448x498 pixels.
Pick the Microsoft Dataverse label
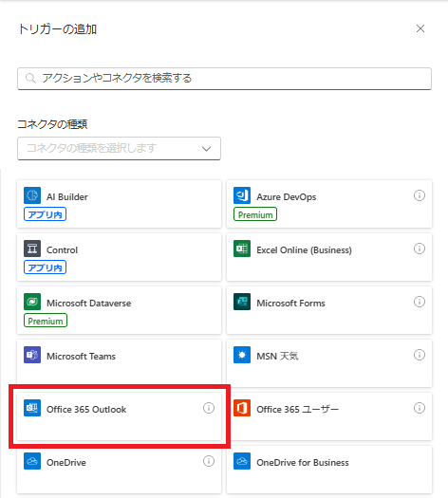pyautogui.click(x=88, y=303)
